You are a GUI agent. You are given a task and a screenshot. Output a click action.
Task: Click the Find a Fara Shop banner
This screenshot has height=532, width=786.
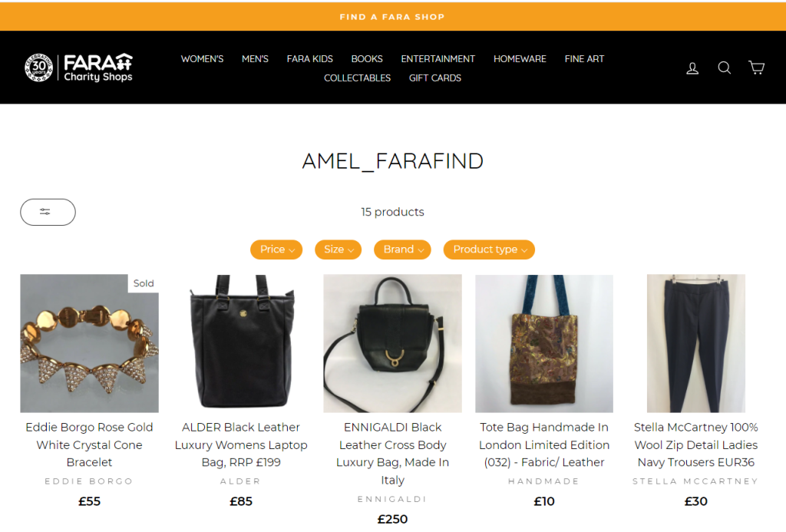[x=392, y=17]
